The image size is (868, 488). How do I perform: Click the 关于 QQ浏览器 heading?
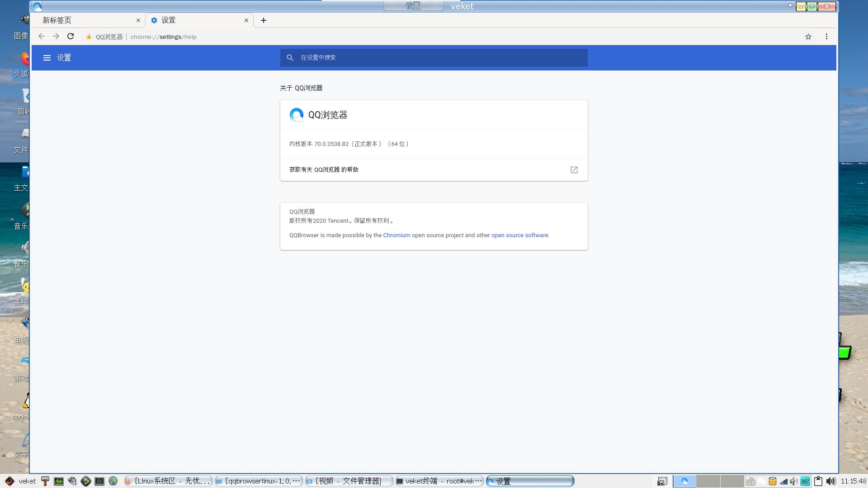point(301,88)
